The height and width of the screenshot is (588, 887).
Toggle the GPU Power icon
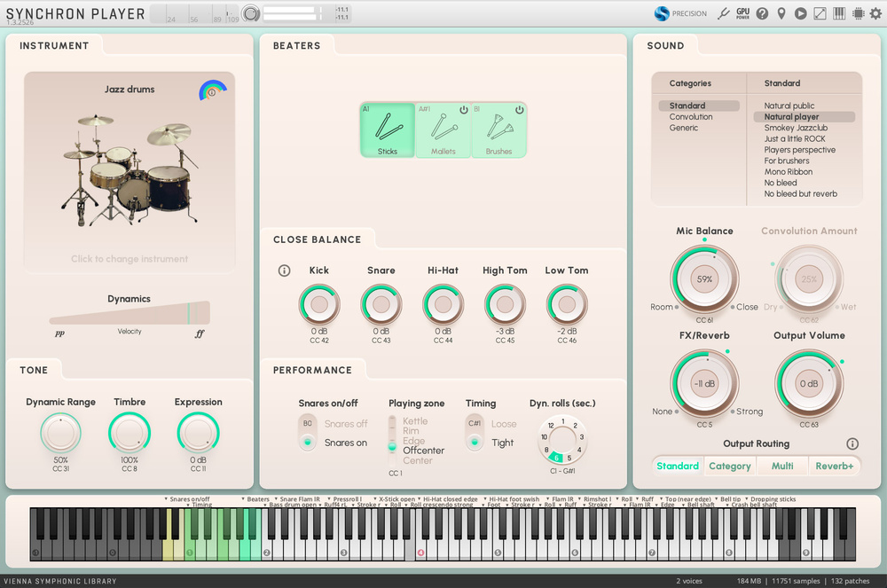742,13
